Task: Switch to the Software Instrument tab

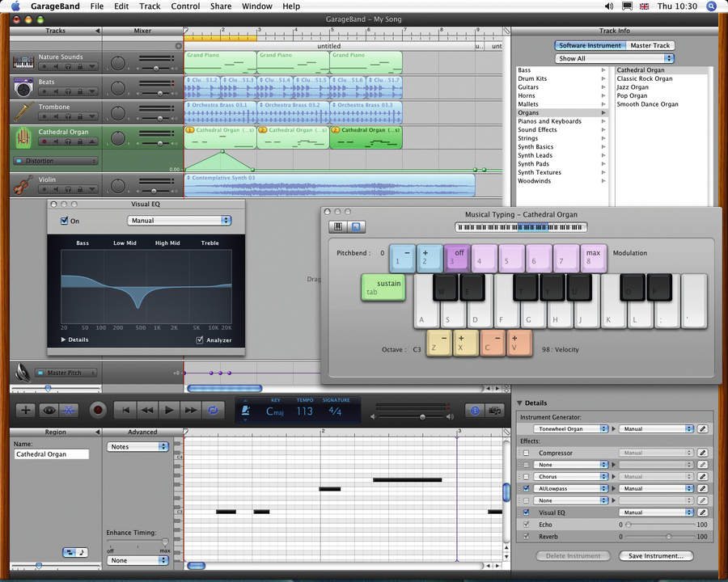Action: tap(590, 45)
